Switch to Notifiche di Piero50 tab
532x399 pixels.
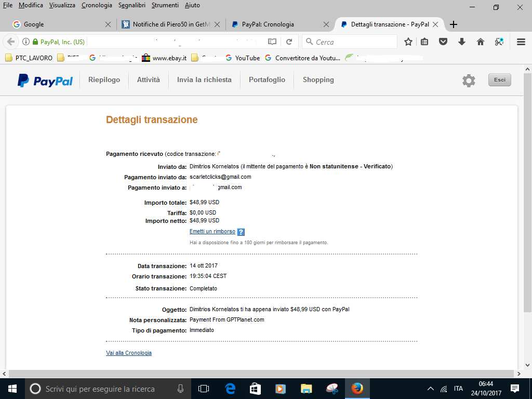170,24
